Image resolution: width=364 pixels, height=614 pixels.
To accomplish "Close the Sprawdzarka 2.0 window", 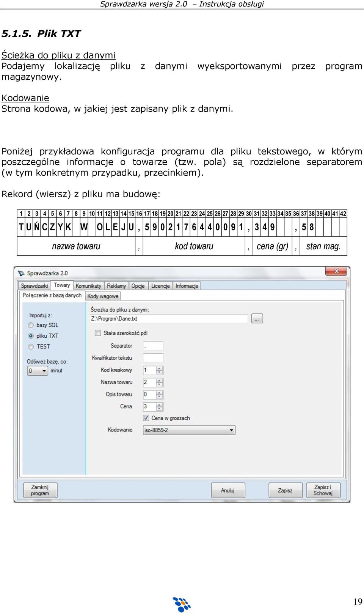I will tap(336, 271).
